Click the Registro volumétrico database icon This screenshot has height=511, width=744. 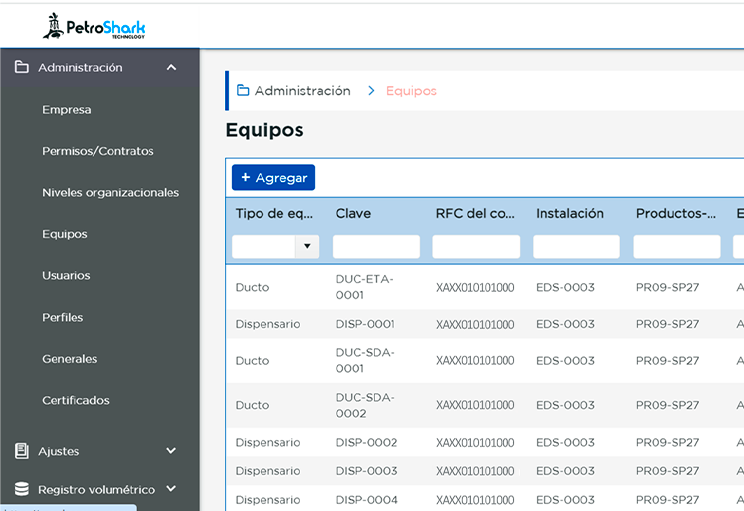tap(22, 489)
